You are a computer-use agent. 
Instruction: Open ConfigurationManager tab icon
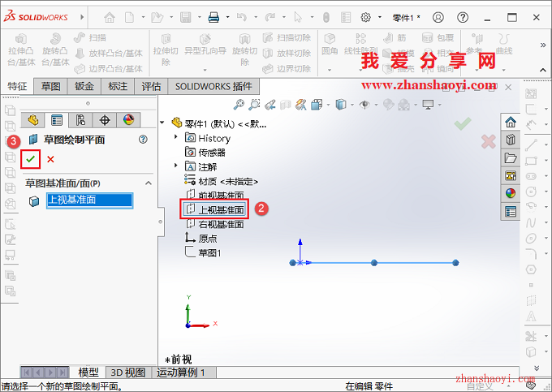coord(80,120)
